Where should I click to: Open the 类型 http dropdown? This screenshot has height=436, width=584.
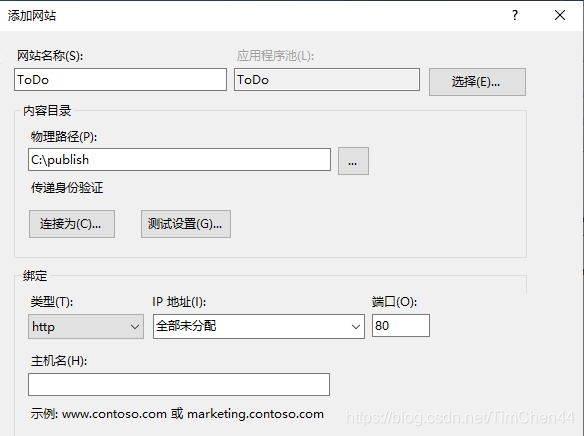click(86, 327)
